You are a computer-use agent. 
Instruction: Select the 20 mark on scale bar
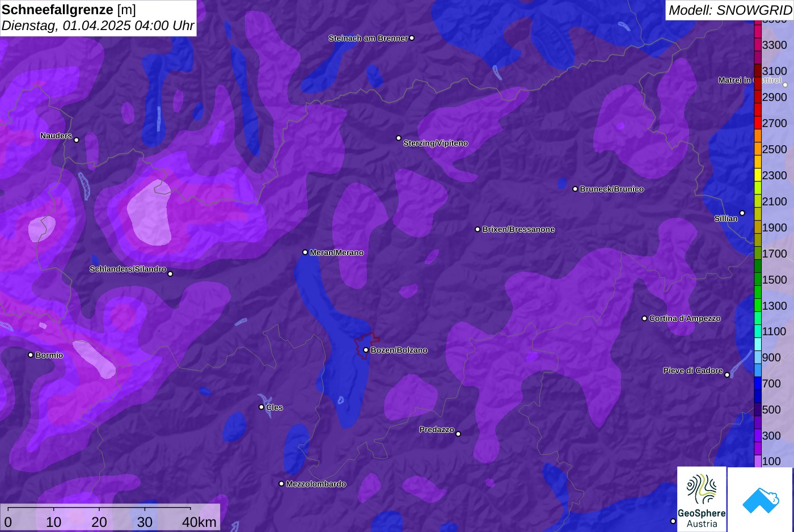pyautogui.click(x=99, y=522)
